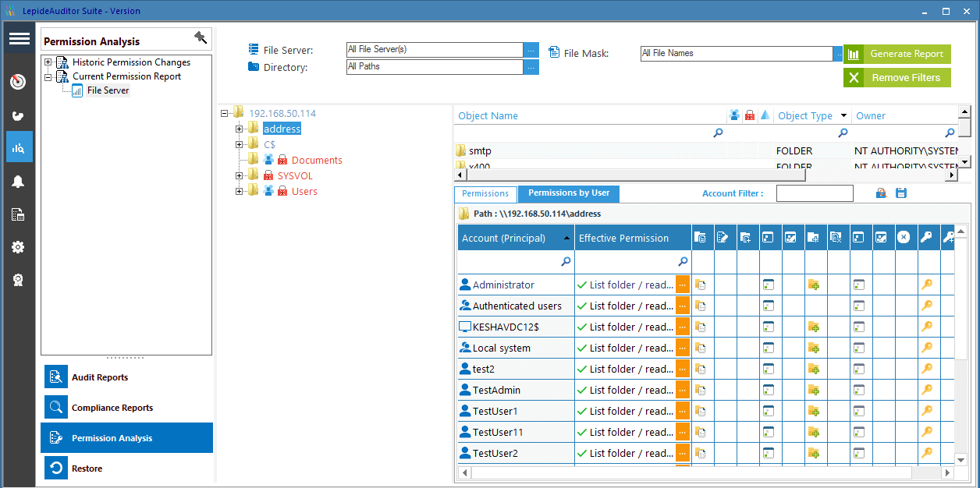This screenshot has width=980, height=488.
Task: Click the folder-plus icon in test2 row
Action: 813,370
